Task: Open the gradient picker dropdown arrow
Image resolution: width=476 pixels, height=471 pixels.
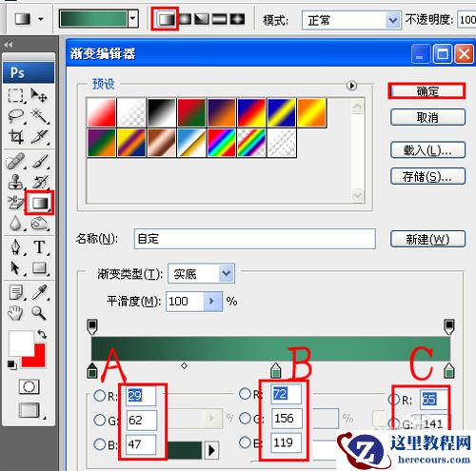Action: (x=133, y=19)
